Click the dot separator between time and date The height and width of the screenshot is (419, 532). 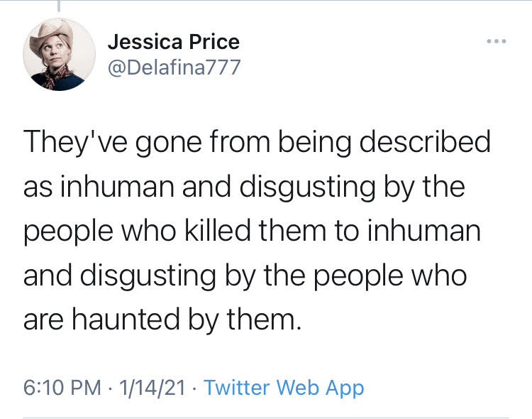112,388
